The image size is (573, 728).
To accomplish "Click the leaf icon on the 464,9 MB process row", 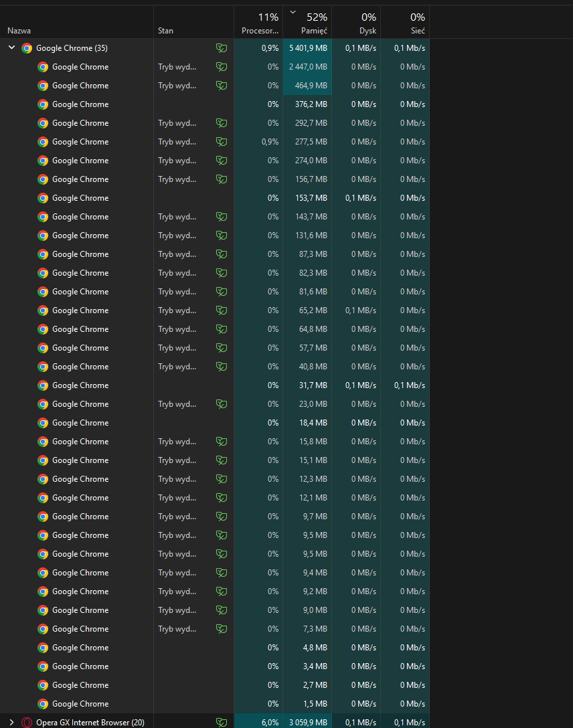I will pos(221,86).
